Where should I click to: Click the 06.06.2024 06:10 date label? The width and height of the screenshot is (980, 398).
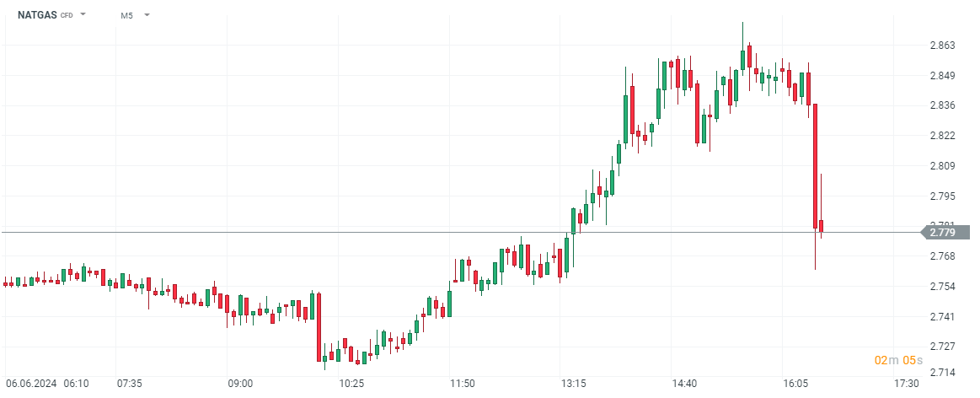tap(47, 384)
